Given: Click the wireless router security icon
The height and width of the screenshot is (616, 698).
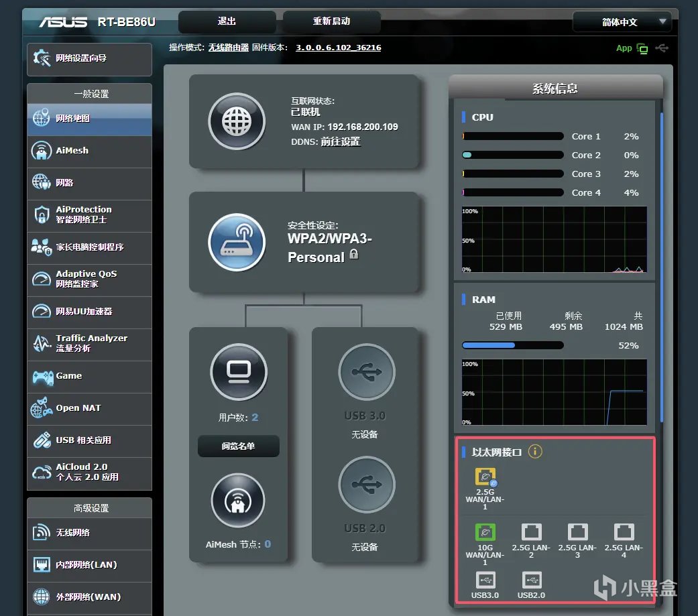Looking at the screenshot, I should click(237, 243).
